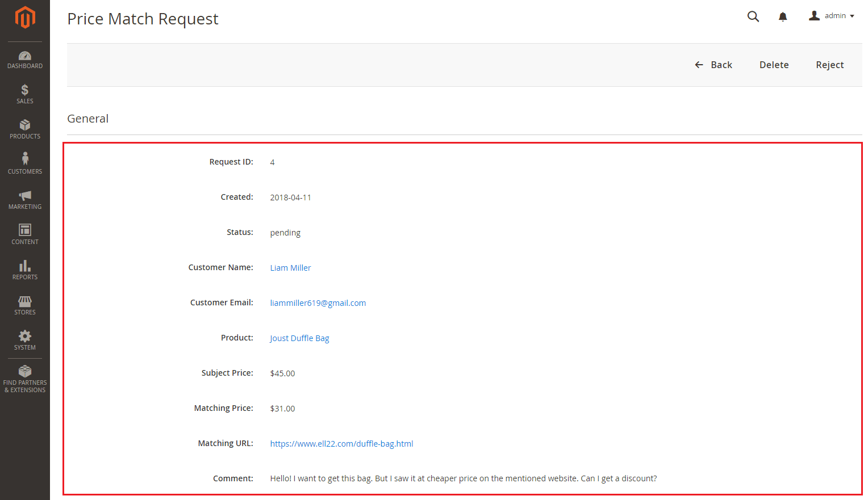Open the Joust Duffle Bag product link
This screenshot has width=868, height=500.
point(299,338)
